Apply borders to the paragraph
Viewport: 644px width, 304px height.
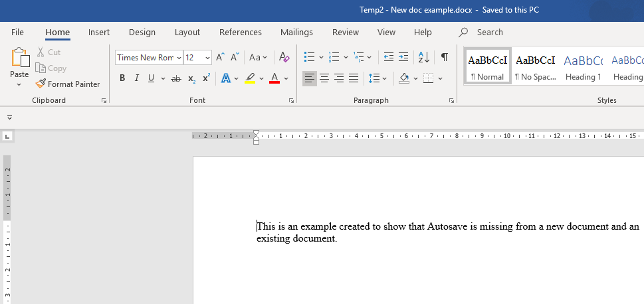coord(429,78)
